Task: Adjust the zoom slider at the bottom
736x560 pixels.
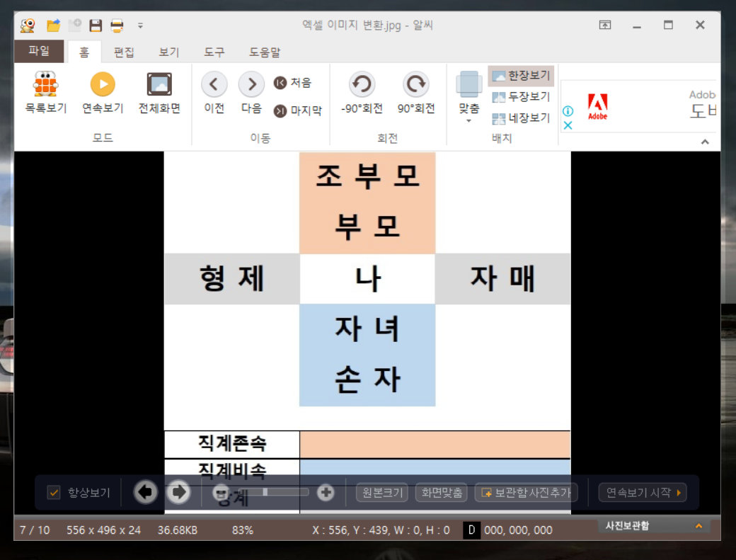Action: [265, 492]
